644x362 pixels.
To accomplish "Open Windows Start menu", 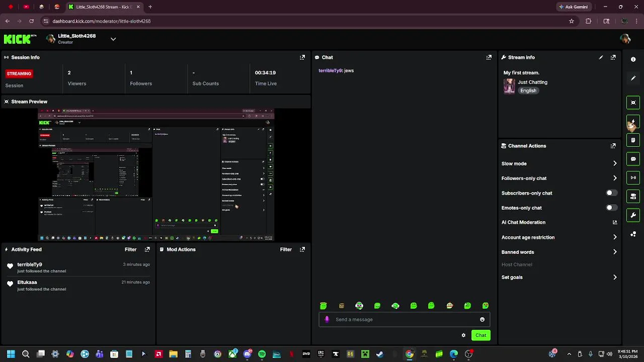I will 11,354.
